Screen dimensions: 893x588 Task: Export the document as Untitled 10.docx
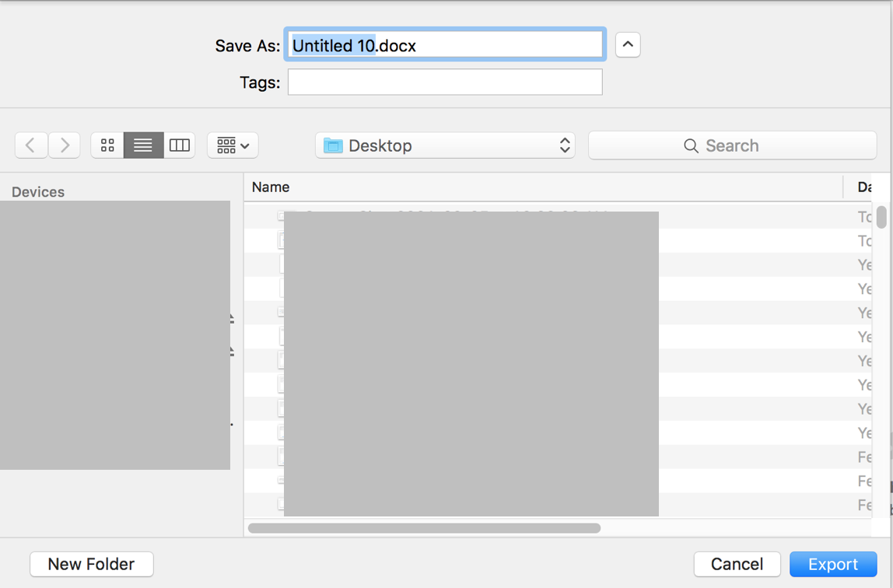(833, 564)
